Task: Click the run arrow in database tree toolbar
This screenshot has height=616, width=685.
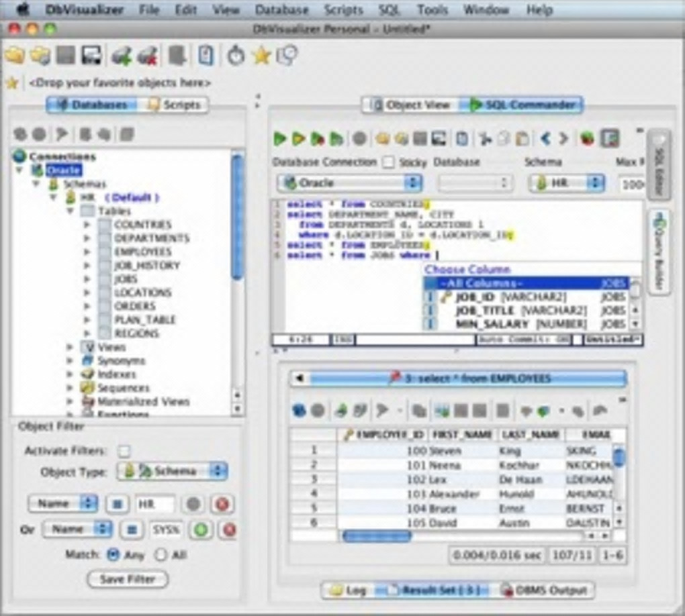Action: point(62,134)
